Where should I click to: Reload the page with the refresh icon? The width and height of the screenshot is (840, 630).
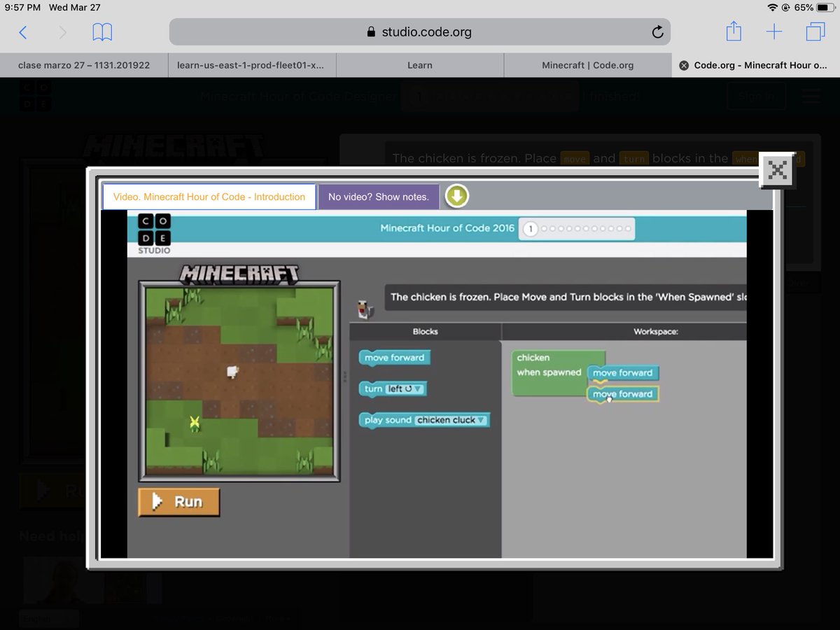click(x=657, y=32)
